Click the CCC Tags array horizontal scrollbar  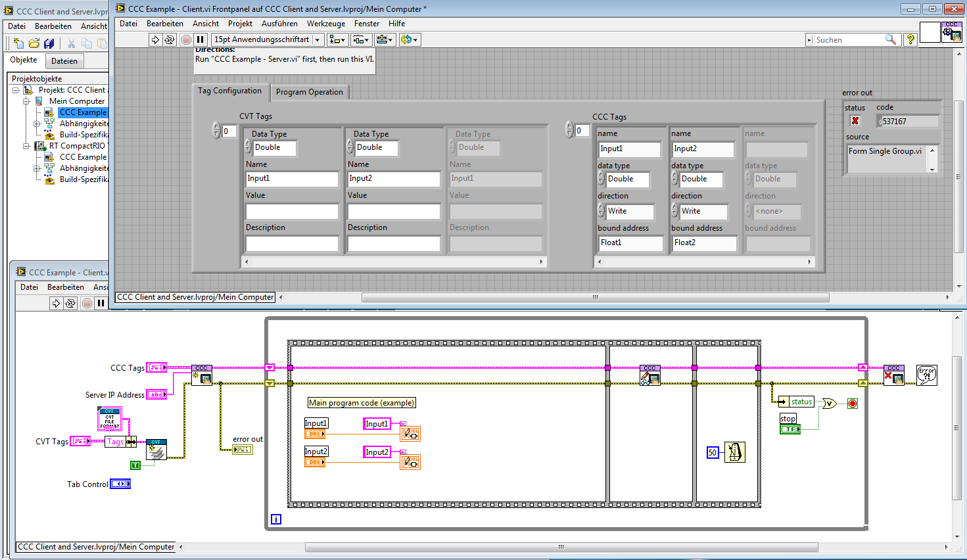(704, 262)
